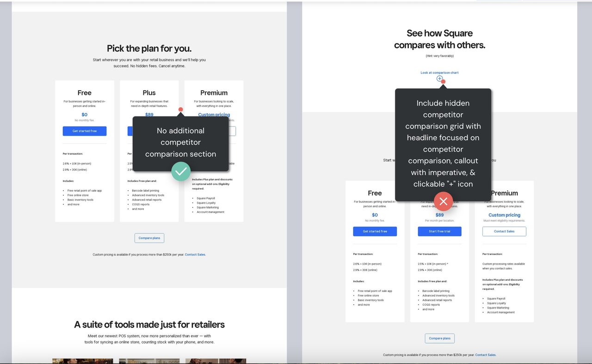Click the red X icon on right annotation

443,201
